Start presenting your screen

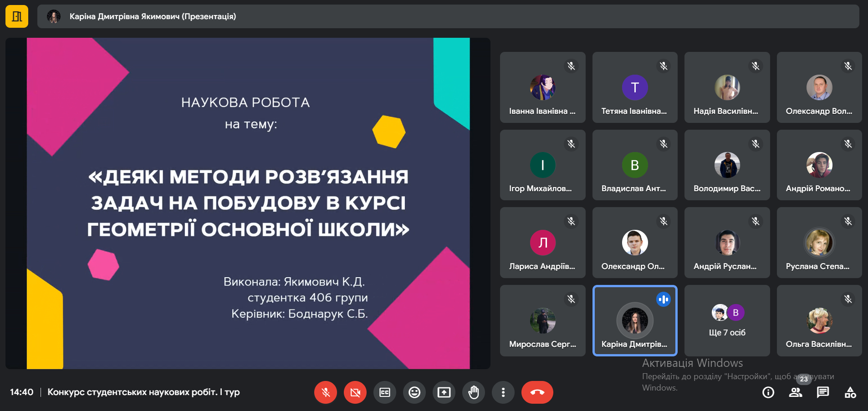click(444, 392)
